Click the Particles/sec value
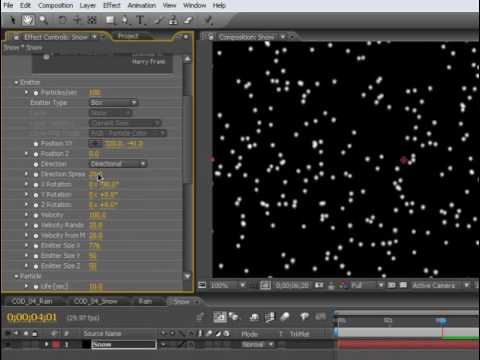Image resolution: width=480 pixels, height=360 pixels. [x=95, y=93]
